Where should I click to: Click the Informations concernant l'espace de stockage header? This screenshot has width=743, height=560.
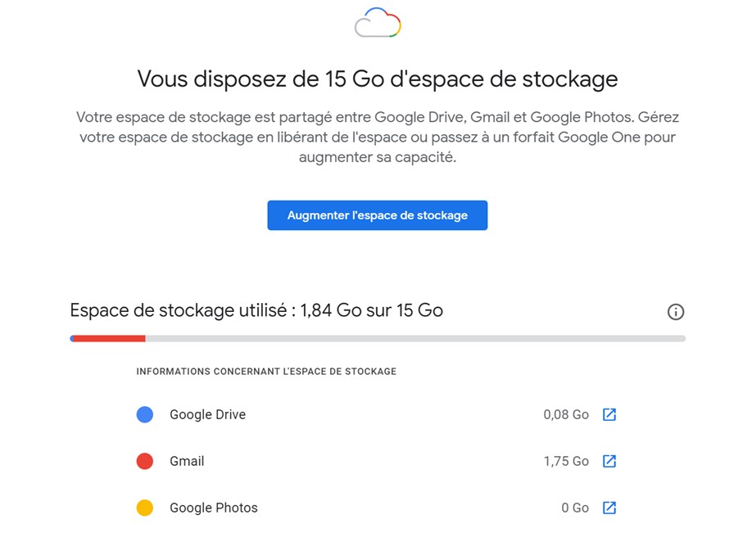265,371
